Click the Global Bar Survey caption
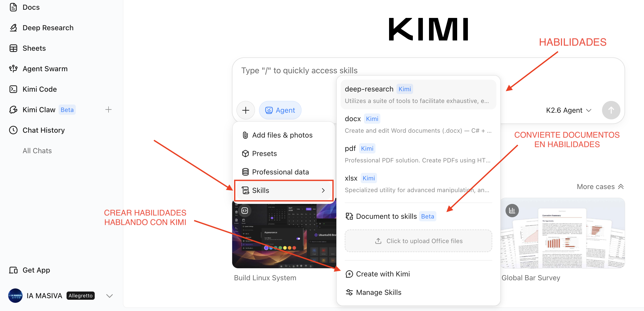644x311 pixels. click(x=531, y=278)
